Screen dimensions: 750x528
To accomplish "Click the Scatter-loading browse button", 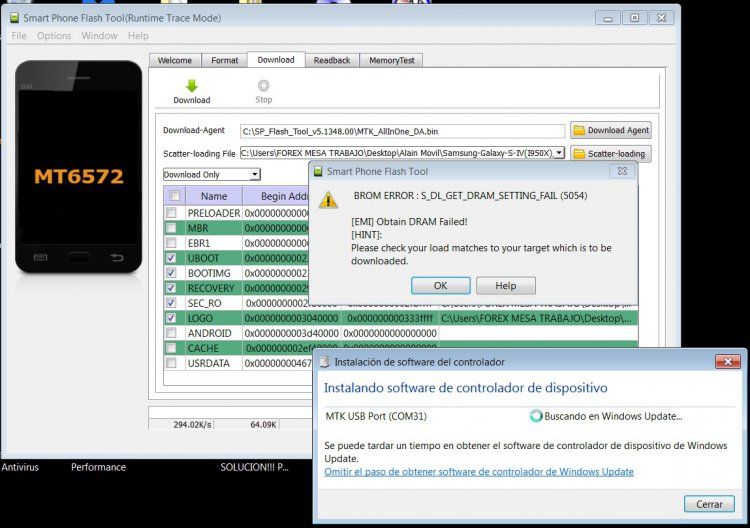I will click(611, 154).
